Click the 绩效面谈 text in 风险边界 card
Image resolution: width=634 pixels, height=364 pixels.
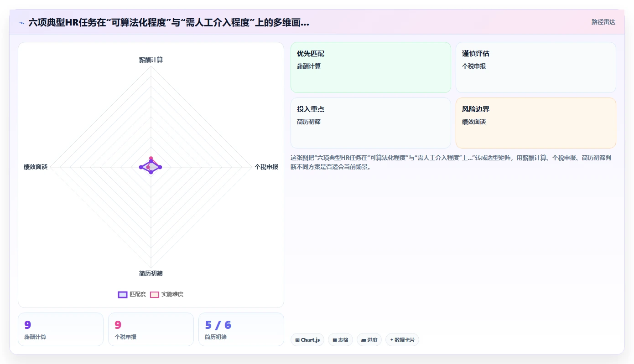(474, 122)
